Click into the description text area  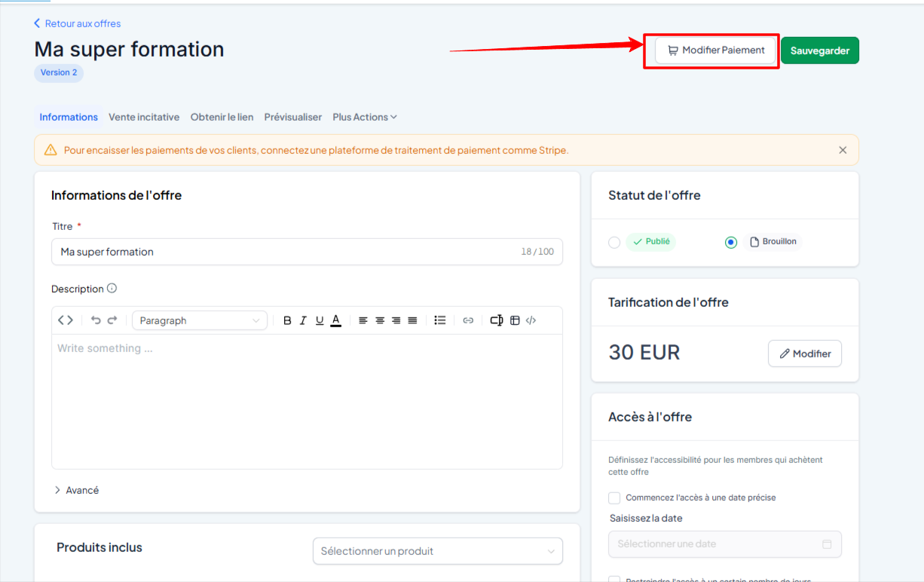click(307, 401)
